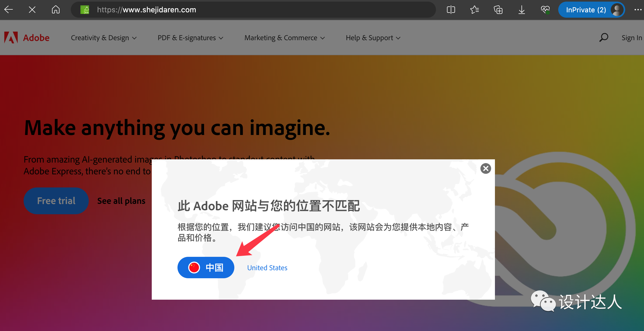Viewport: 644px width, 331px height.
Task: Open the browser essentials heart icon
Action: (545, 10)
